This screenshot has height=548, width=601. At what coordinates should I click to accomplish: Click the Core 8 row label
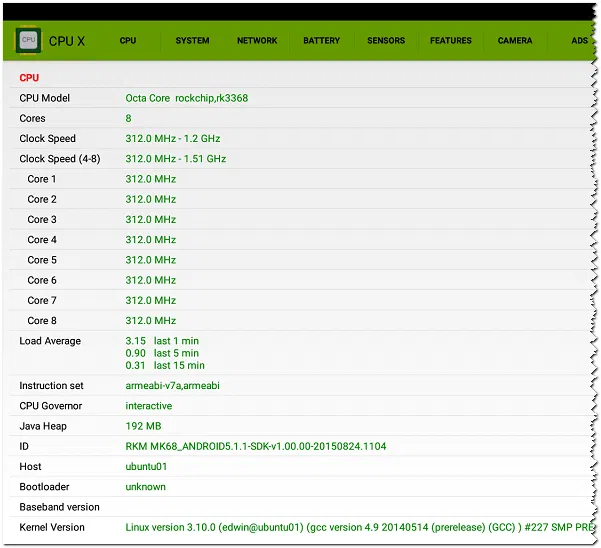click(42, 321)
